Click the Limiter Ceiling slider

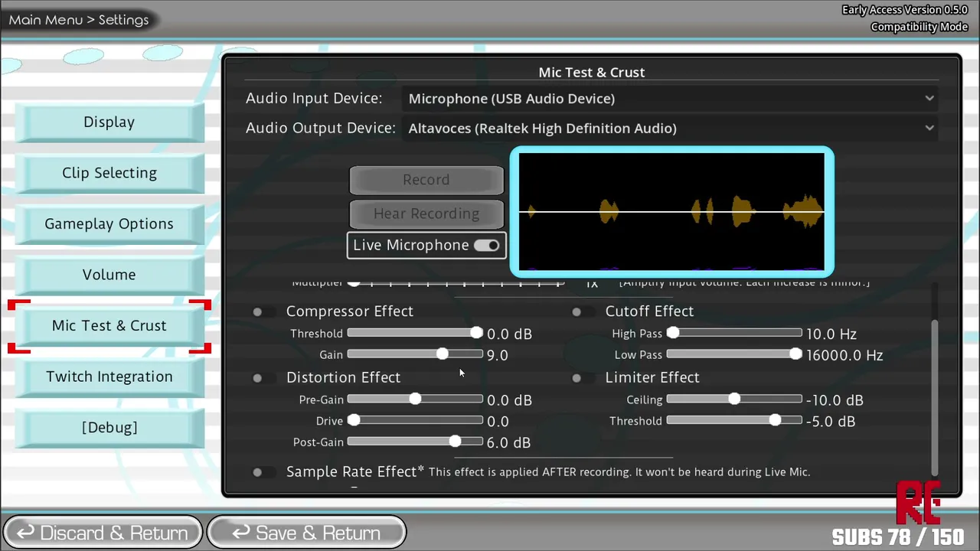tap(734, 399)
